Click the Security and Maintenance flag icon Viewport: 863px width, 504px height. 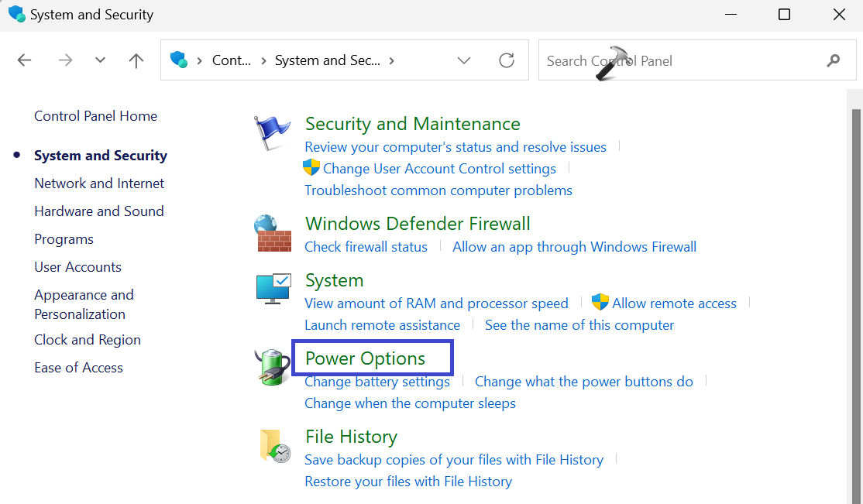point(272,132)
